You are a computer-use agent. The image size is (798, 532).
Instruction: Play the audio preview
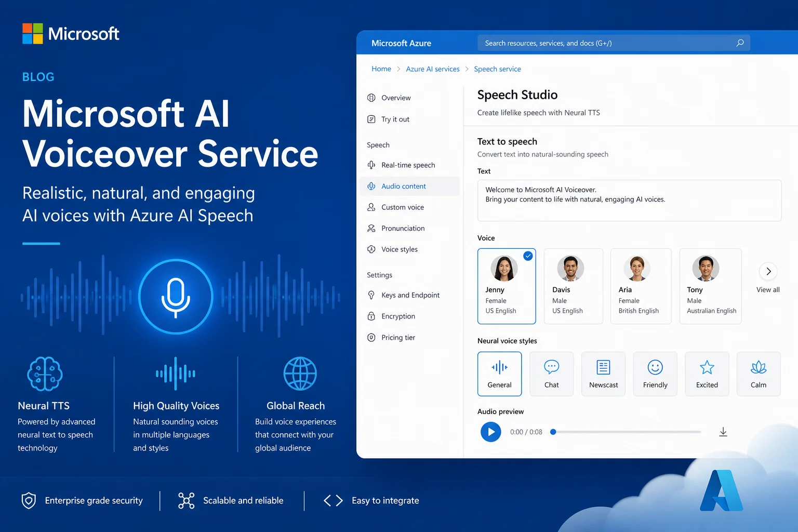491,432
